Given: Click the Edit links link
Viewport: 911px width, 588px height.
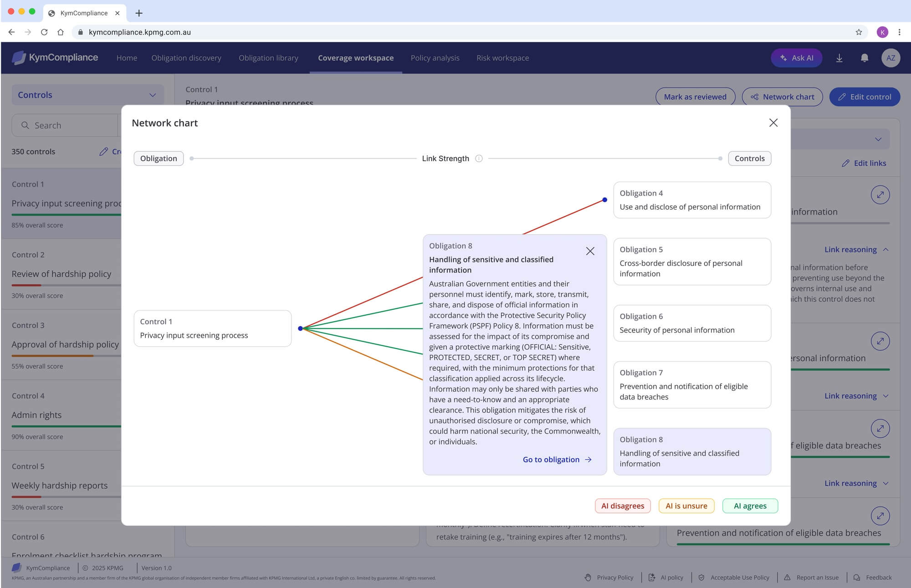Looking at the screenshot, I should tap(864, 163).
